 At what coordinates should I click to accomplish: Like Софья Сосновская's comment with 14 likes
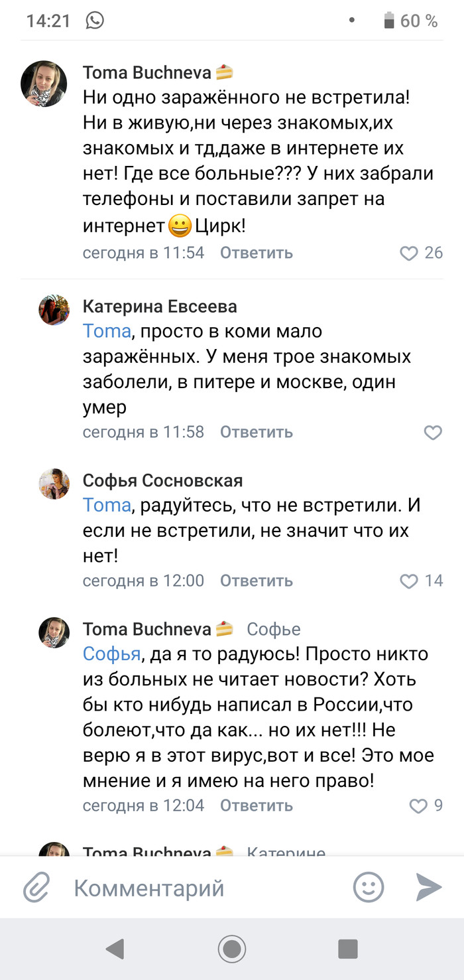[x=410, y=581]
